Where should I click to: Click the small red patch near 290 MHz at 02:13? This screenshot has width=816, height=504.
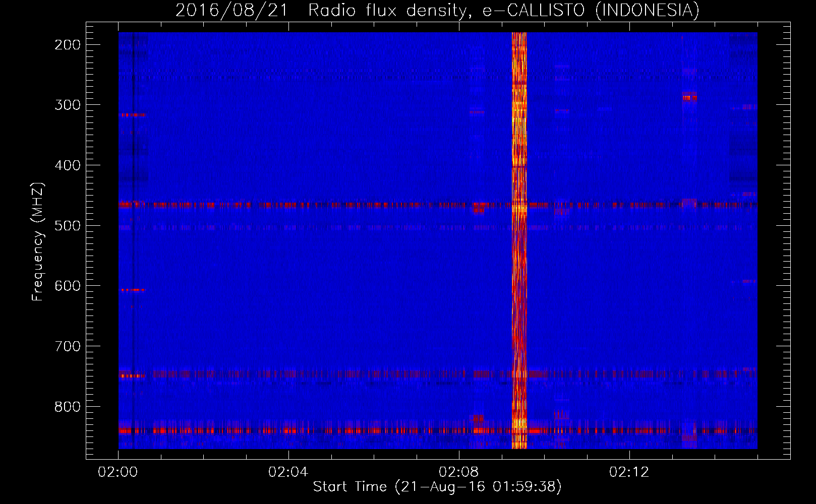coord(689,96)
